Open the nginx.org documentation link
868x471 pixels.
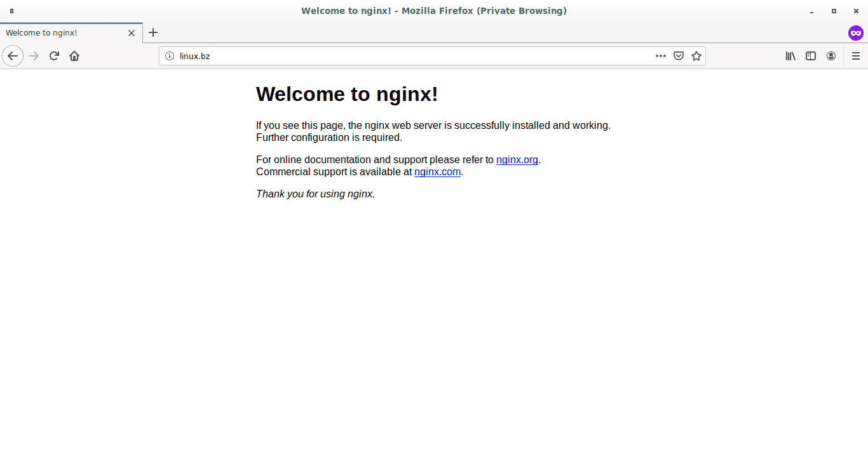(x=517, y=159)
